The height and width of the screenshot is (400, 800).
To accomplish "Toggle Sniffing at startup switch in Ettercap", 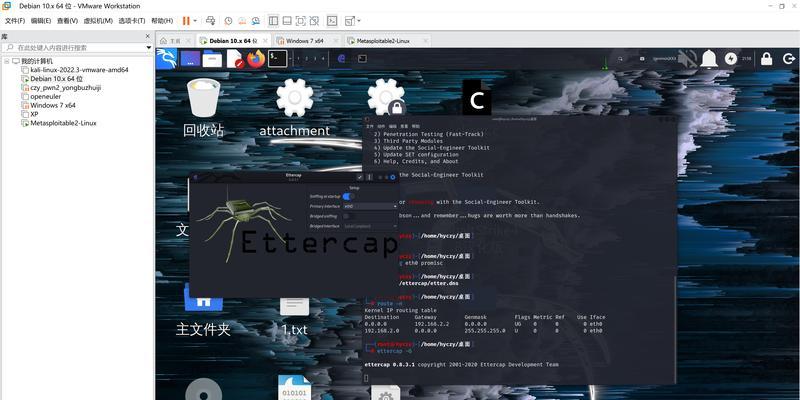I will [x=348, y=196].
